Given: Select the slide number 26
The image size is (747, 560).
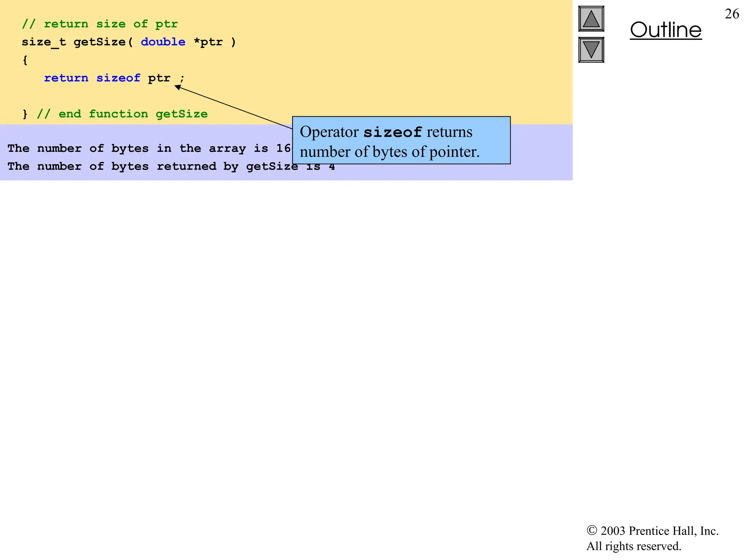Looking at the screenshot, I should [x=732, y=14].
